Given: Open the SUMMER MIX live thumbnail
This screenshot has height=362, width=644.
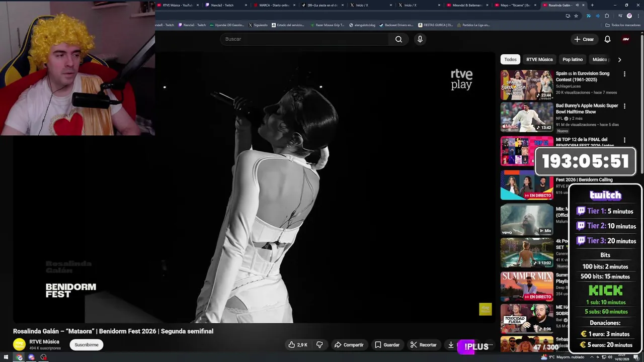Looking at the screenshot, I should pos(527,286).
